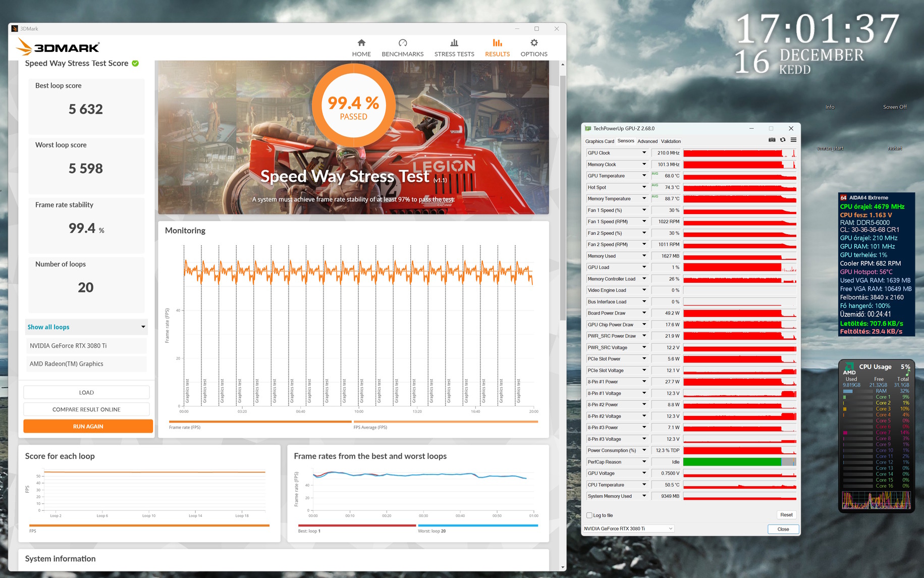This screenshot has width=924, height=578.
Task: Open the OPTIONS gear icon in 3DMark
Action: click(534, 43)
